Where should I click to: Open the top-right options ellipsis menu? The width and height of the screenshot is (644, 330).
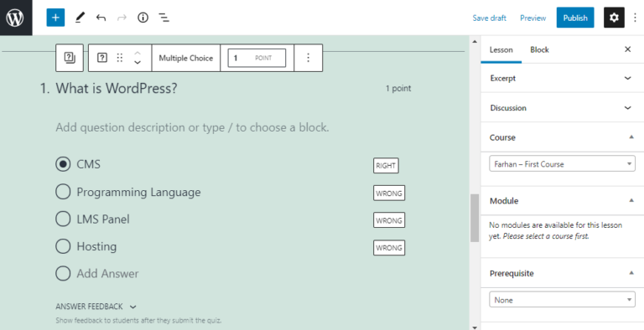coord(635,18)
